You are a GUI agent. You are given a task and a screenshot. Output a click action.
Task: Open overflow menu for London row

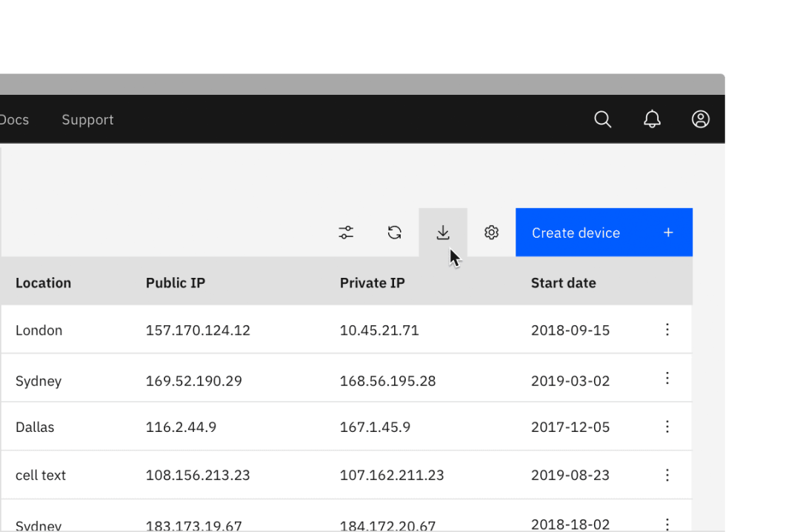(667, 330)
